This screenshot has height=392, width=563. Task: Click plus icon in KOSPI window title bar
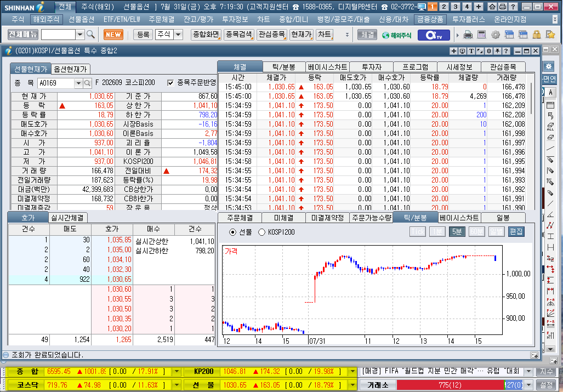coord(454,51)
